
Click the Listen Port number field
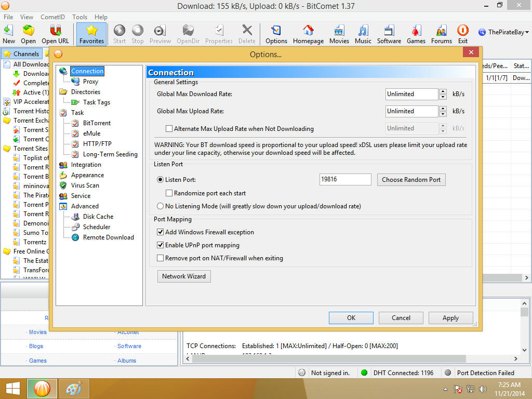pos(345,179)
